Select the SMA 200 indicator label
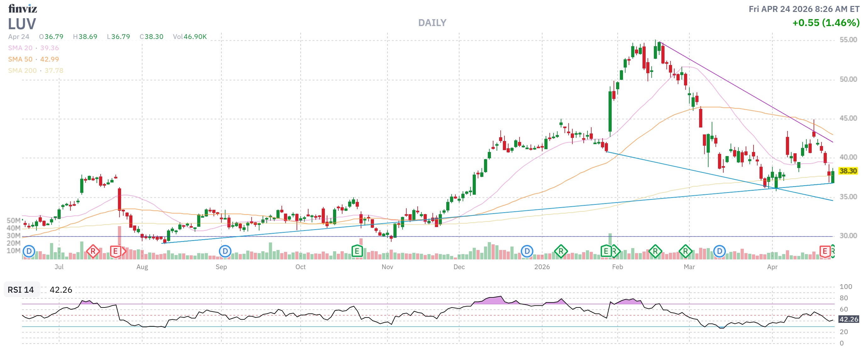 coord(22,71)
